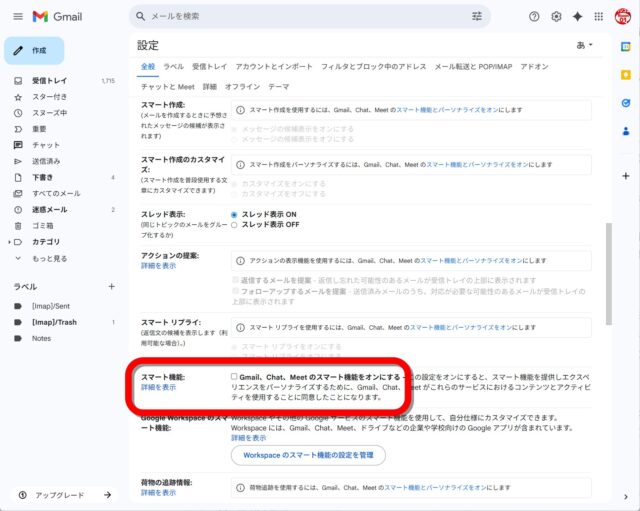Screen dimensions: 640x511
Task: Open 詳細を表示 under 荷物の追跡情報
Action: point(158,493)
